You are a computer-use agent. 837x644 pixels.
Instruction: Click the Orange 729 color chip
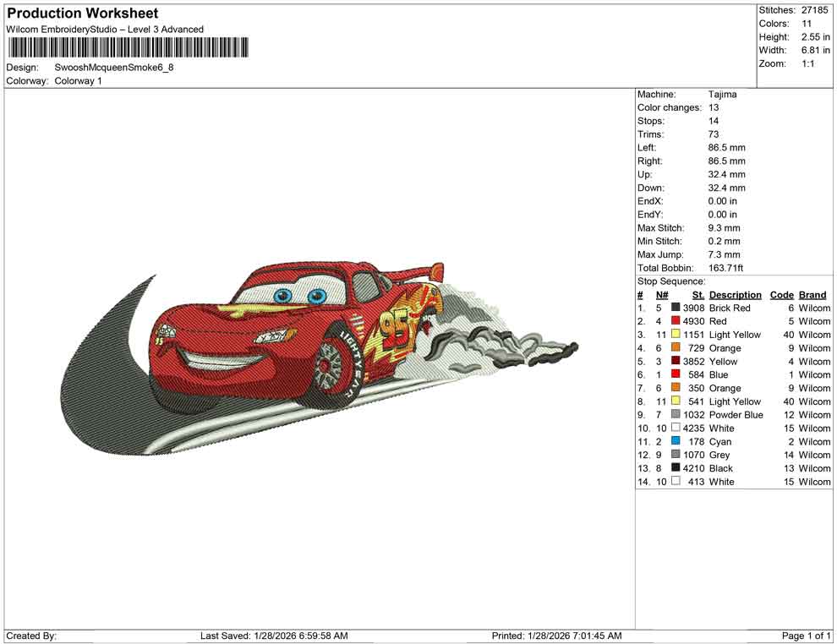675,348
